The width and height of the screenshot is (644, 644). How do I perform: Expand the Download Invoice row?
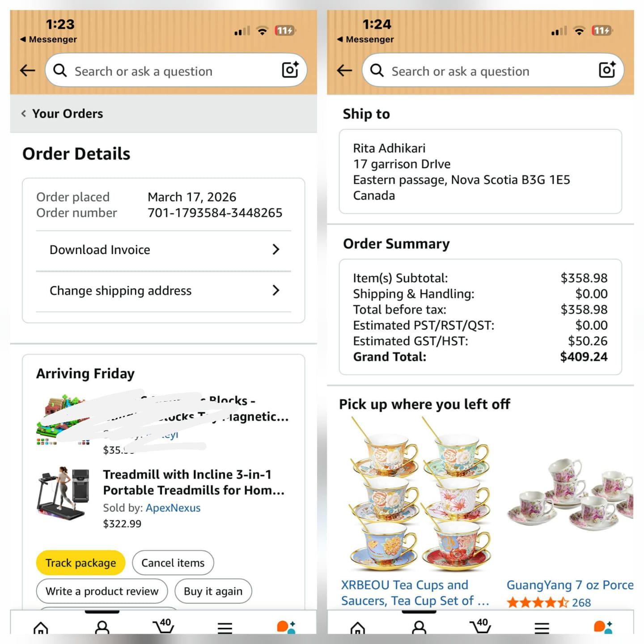point(164,250)
